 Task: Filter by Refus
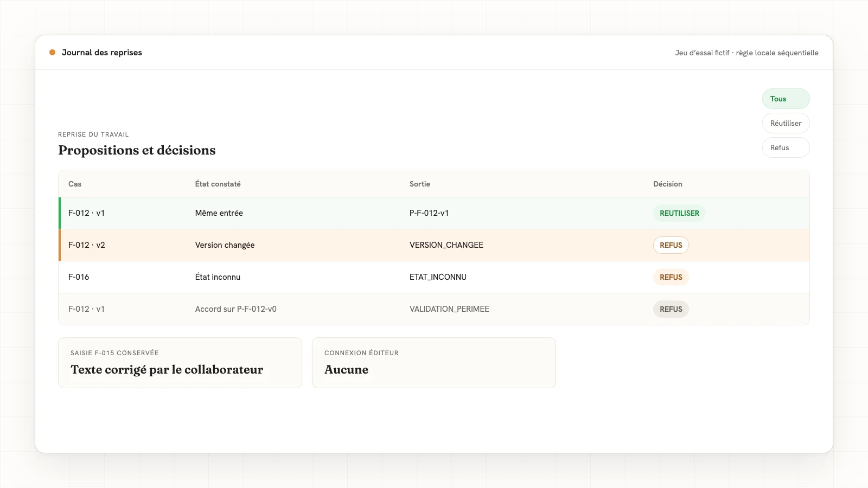point(786,147)
